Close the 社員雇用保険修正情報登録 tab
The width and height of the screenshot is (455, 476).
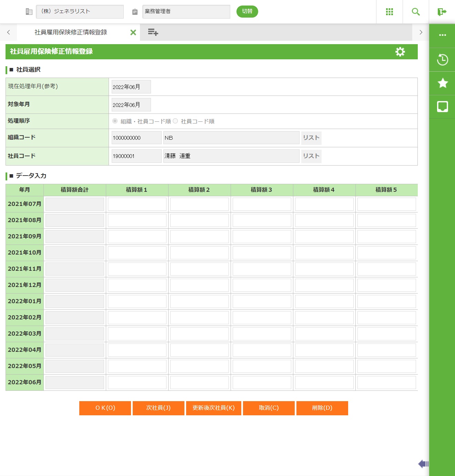[x=133, y=32]
